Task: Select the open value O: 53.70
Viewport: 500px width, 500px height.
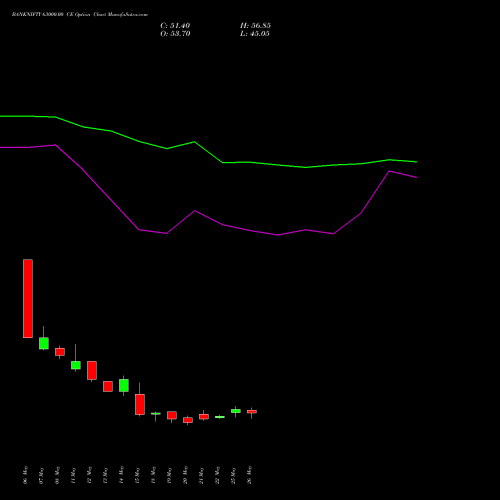Action: (x=175, y=34)
